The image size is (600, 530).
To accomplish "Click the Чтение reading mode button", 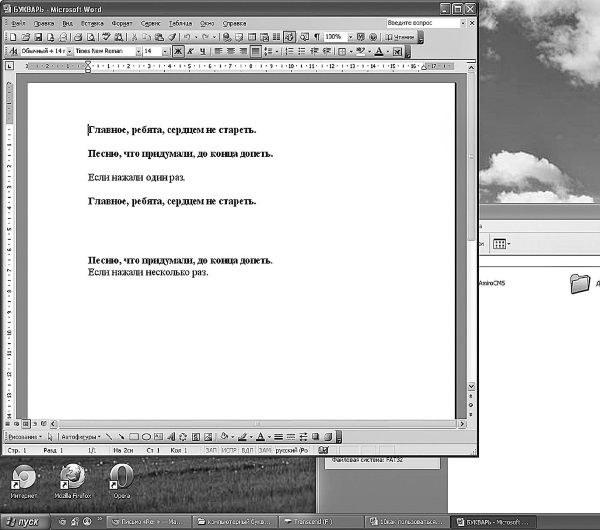I will 400,36.
